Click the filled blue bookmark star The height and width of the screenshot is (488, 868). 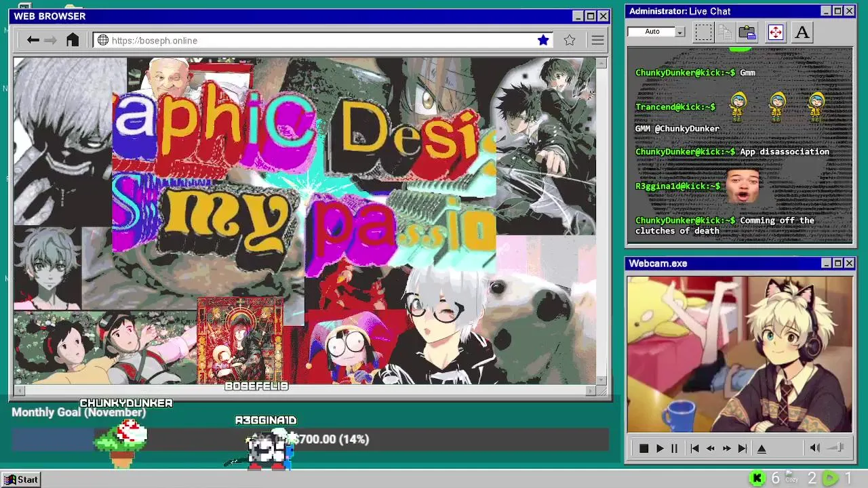click(543, 41)
